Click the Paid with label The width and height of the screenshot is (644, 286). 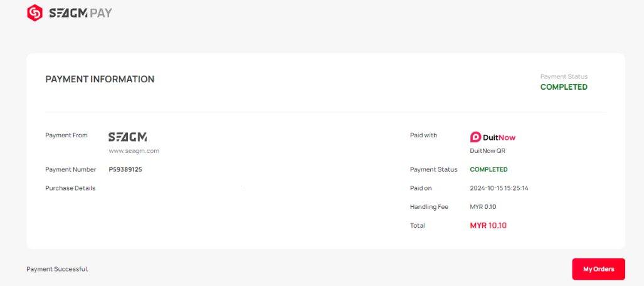[423, 135]
